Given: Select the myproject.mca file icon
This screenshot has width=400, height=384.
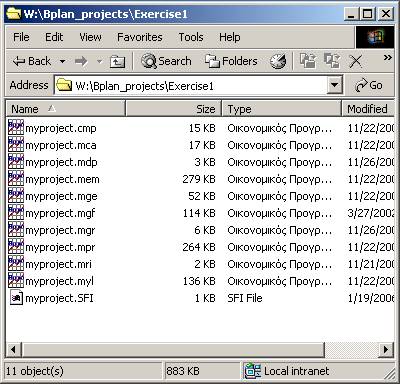Looking at the screenshot, I should click(16, 144).
